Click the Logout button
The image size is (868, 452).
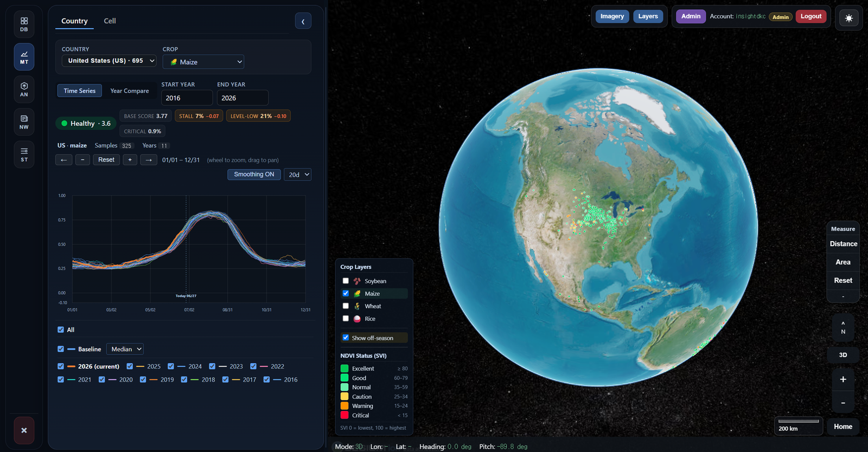811,16
